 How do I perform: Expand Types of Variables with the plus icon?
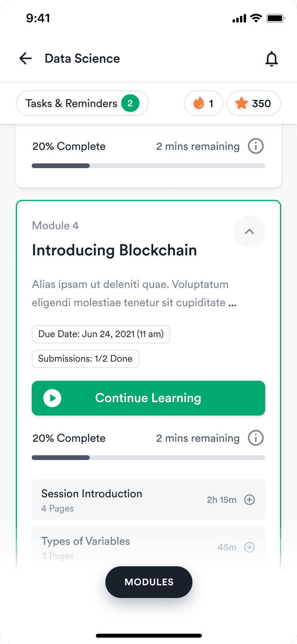[x=249, y=547]
